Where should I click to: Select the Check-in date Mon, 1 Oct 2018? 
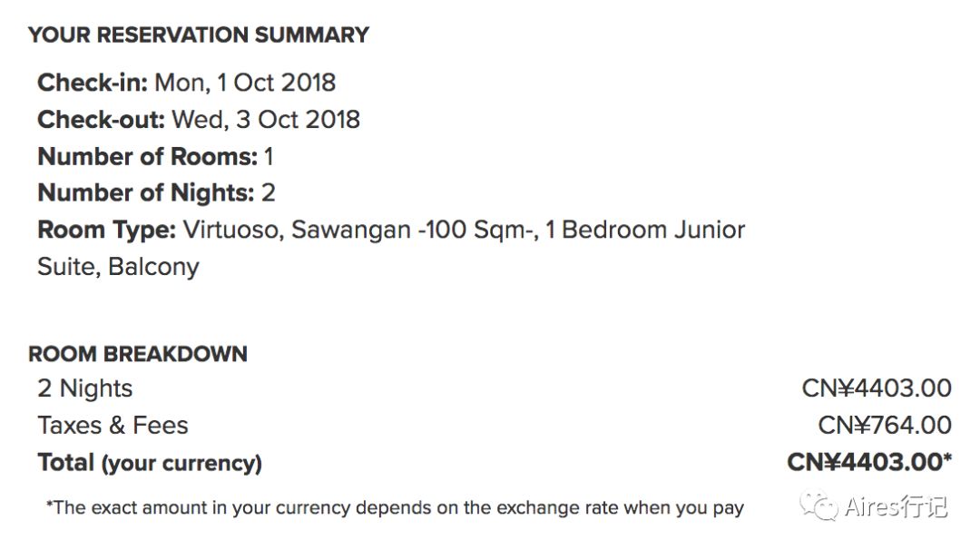pos(245,83)
